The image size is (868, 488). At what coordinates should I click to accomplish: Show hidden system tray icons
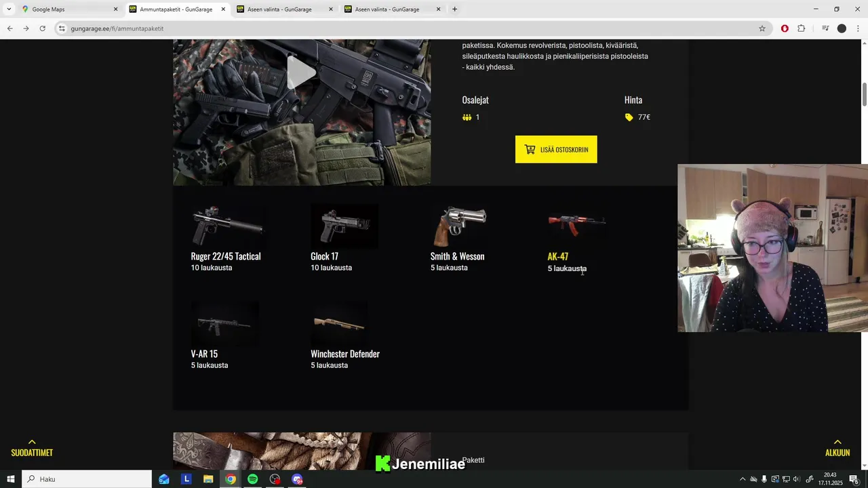coord(743,479)
